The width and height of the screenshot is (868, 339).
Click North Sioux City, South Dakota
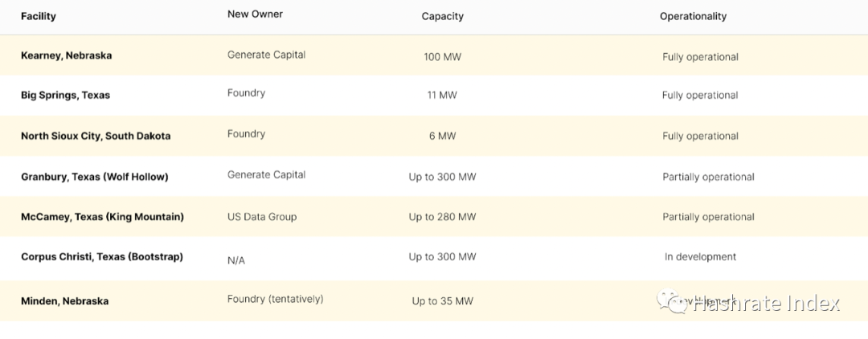coord(96,136)
